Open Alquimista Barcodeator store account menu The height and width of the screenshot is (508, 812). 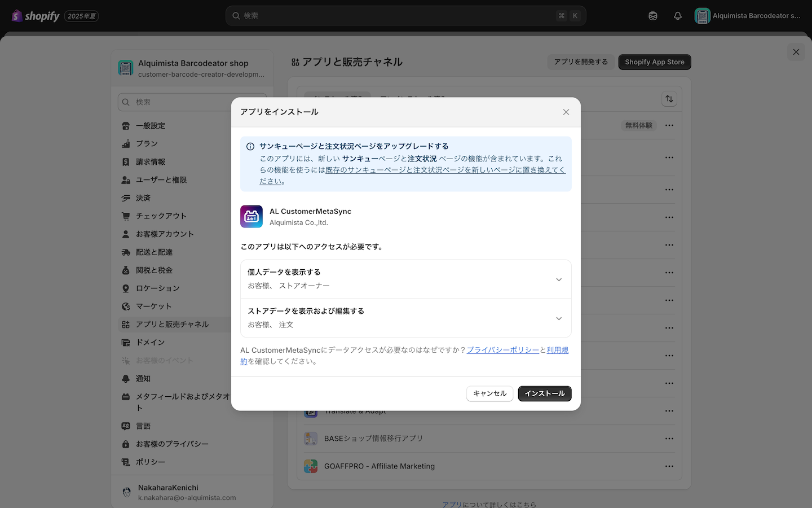[748, 16]
